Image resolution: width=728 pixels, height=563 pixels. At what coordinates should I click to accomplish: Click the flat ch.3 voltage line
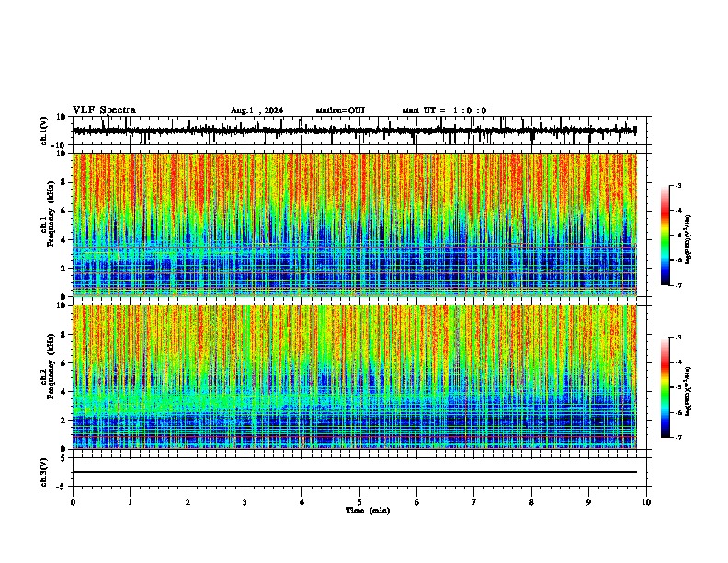click(354, 472)
